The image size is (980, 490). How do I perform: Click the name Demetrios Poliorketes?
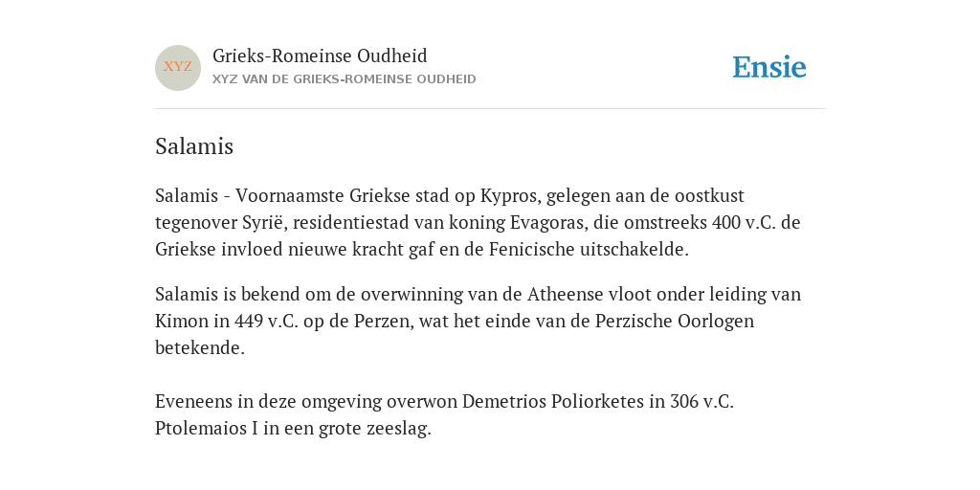553,401
